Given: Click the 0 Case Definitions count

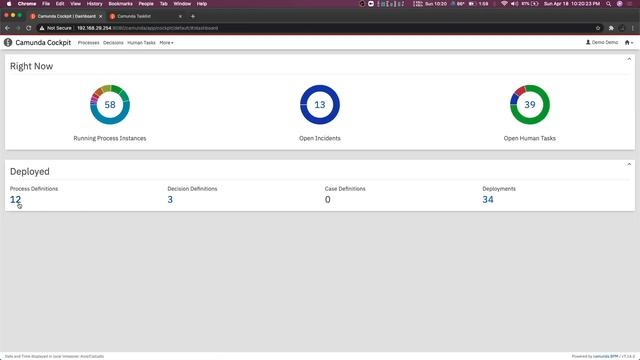Looking at the screenshot, I should [328, 200].
